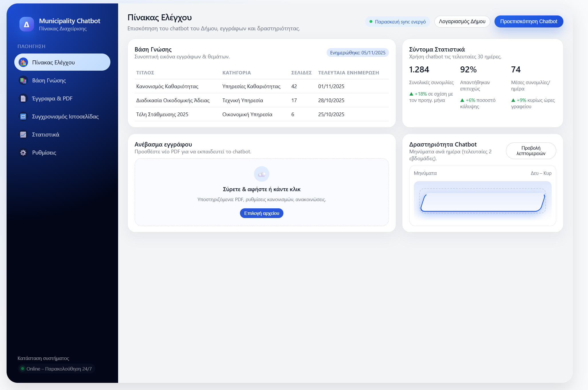Select the ΠΛΟΗΓΗΣΗ navigation section header
Screen dimensions: 588x390
click(31, 46)
